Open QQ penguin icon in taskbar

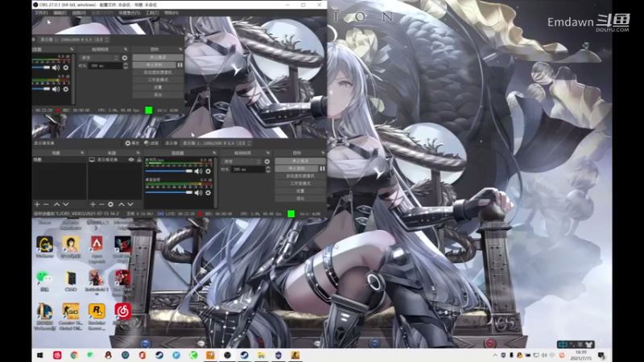pyautogui.click(x=108, y=356)
